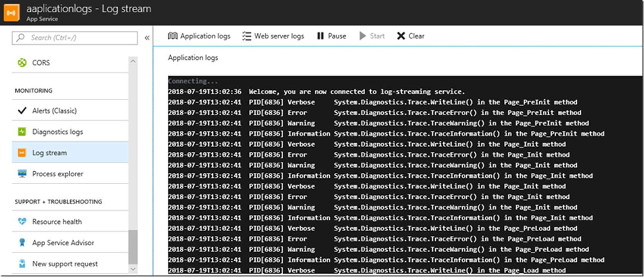Click the 'Welcome, you are now connected' line

317,92
